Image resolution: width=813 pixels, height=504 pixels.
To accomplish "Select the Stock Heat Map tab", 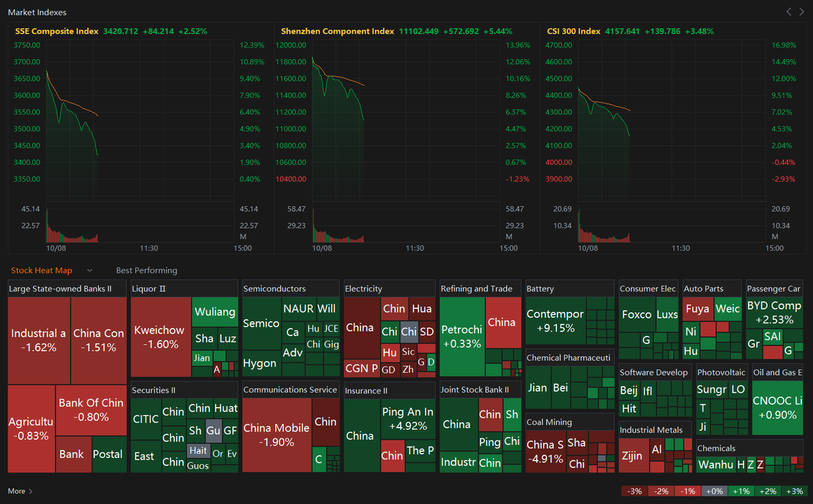I will (x=41, y=270).
